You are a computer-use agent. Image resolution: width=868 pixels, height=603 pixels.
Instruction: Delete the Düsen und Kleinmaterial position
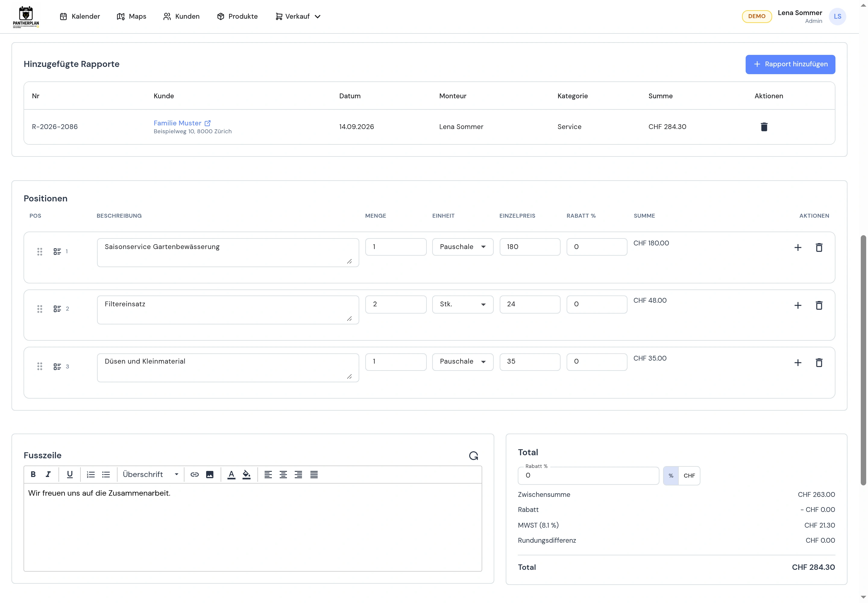coord(819,363)
